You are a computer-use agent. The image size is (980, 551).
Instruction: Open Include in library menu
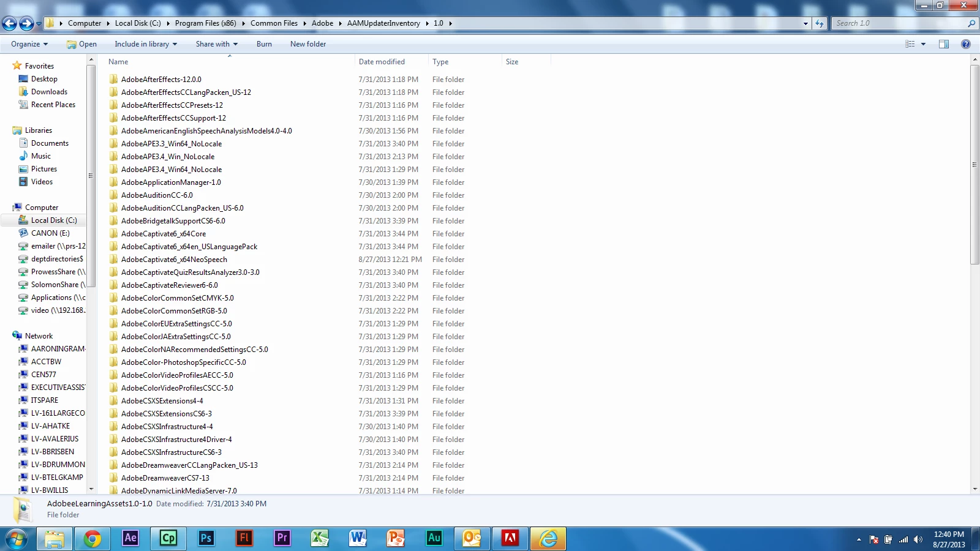click(146, 44)
